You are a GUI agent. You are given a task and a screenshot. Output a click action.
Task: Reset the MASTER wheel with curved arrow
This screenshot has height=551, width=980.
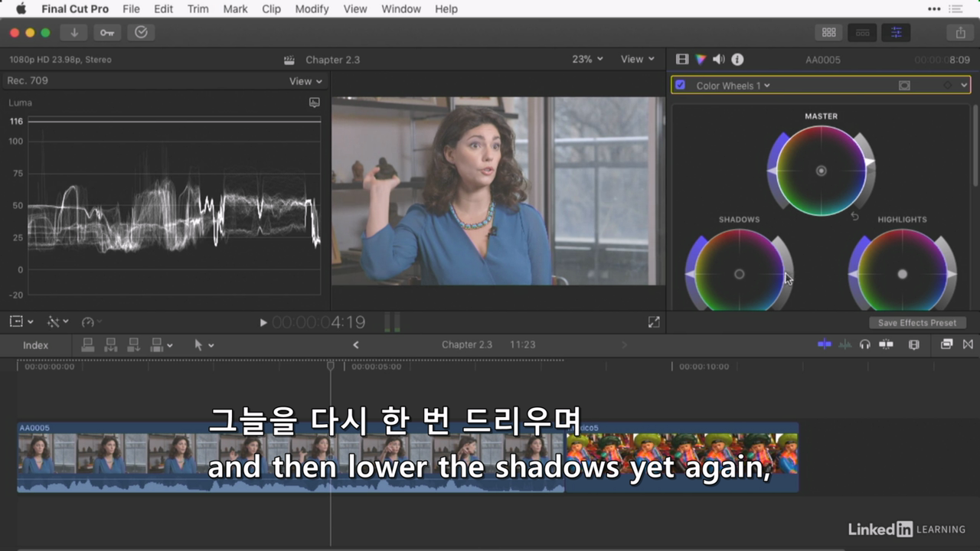854,217
